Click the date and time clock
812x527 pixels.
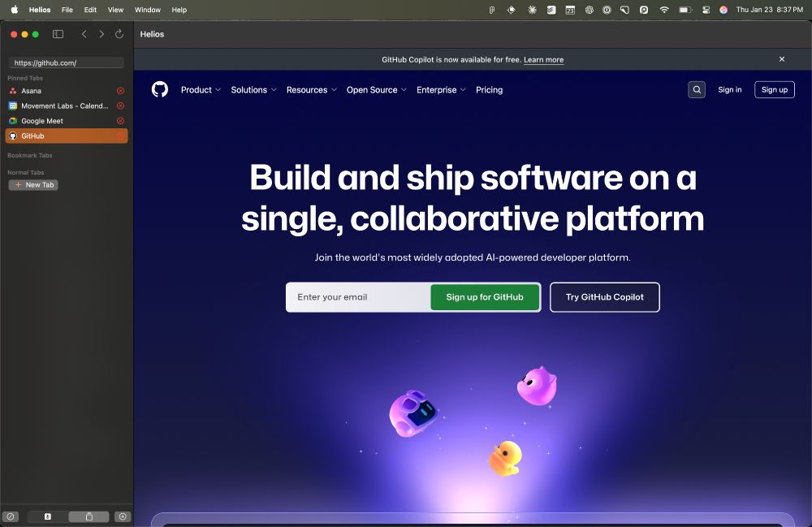[x=770, y=10]
